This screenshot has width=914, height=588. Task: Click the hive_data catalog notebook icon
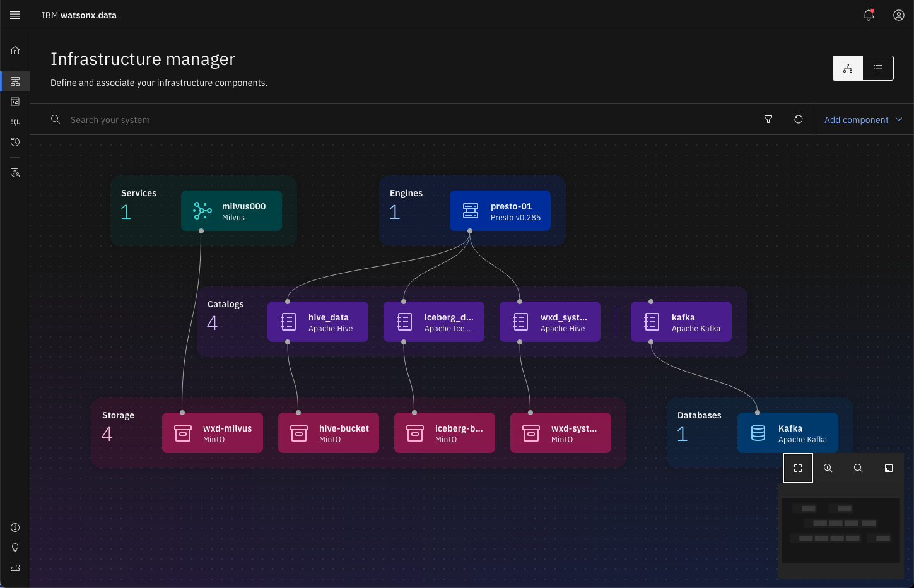coord(288,322)
